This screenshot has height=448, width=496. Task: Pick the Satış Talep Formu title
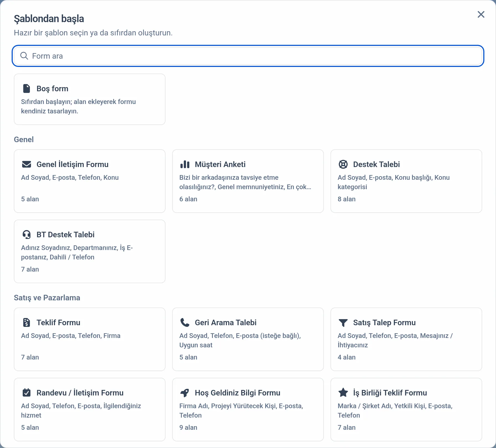point(384,322)
